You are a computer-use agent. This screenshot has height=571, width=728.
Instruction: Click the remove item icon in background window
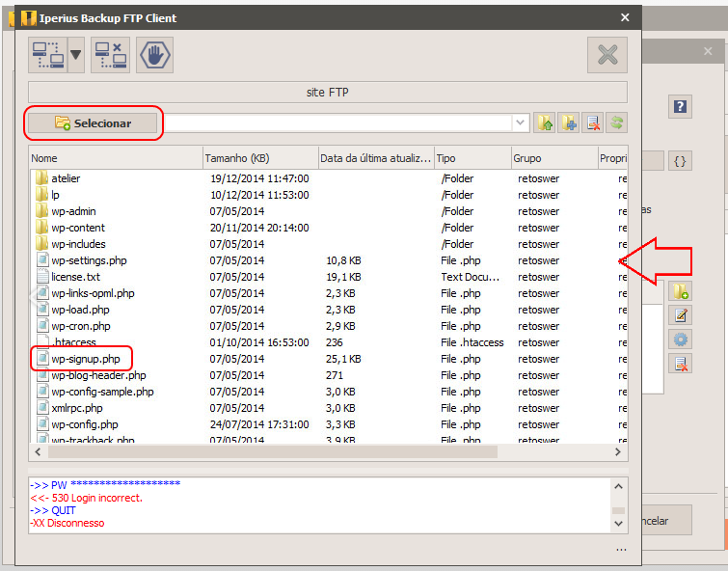(681, 364)
